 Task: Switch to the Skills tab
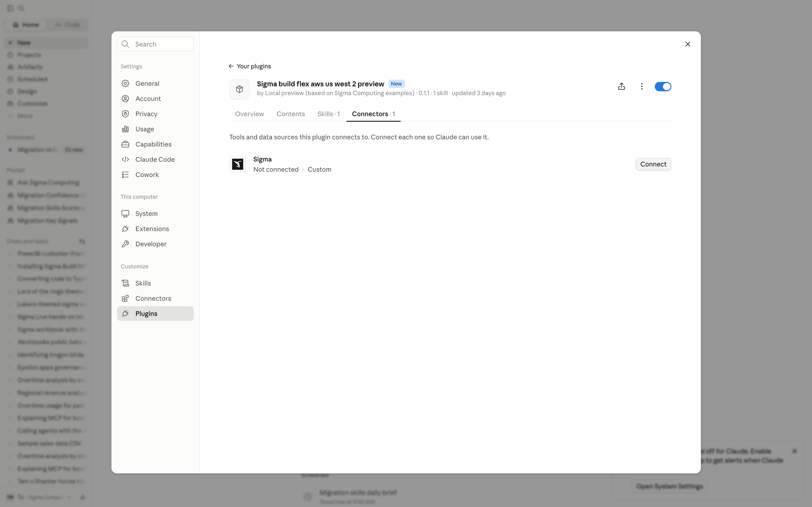pos(328,114)
